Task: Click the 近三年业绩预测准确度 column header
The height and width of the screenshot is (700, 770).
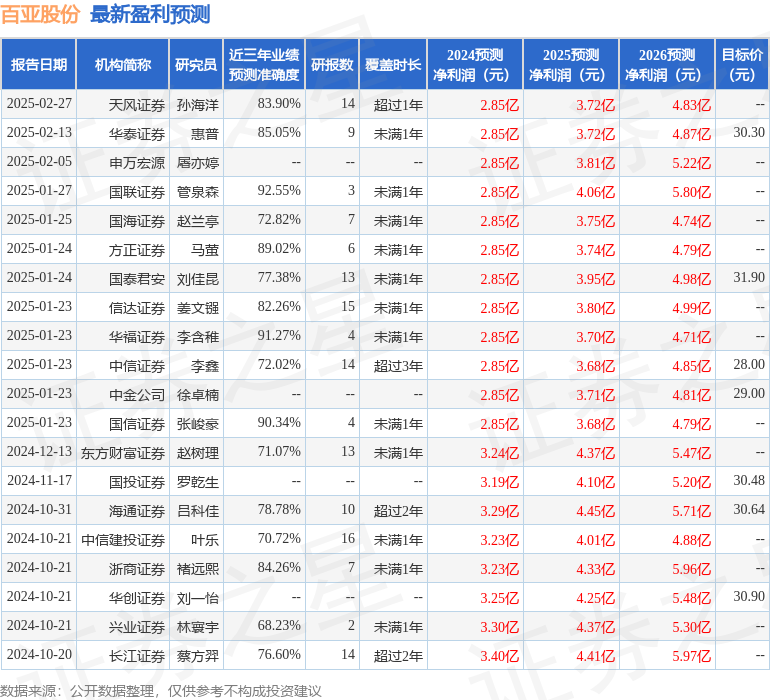Action: click(x=264, y=65)
